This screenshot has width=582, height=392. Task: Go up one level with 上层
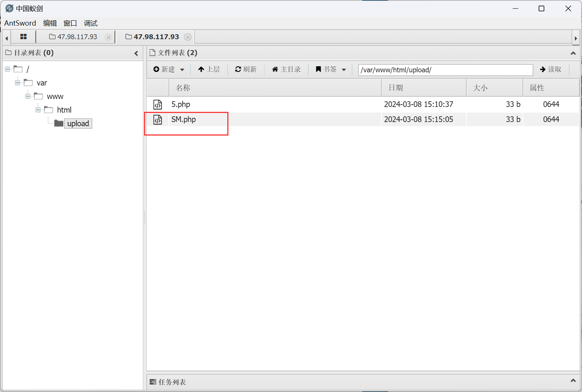[x=209, y=69]
